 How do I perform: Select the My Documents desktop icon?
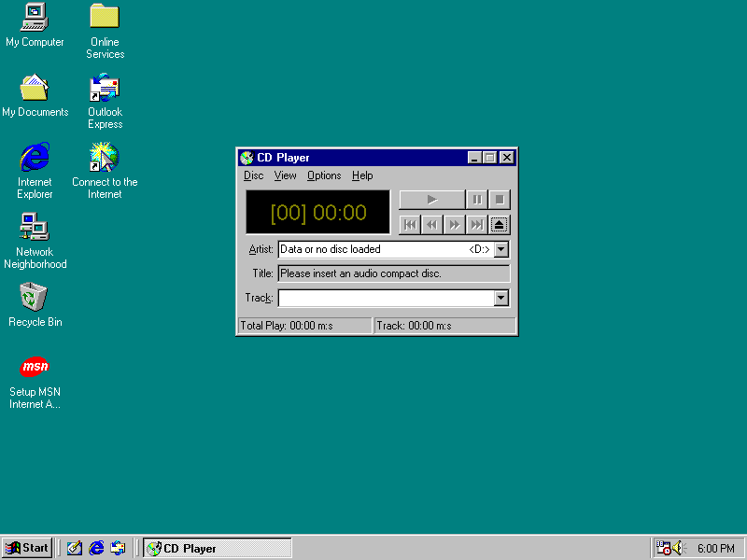[35, 95]
